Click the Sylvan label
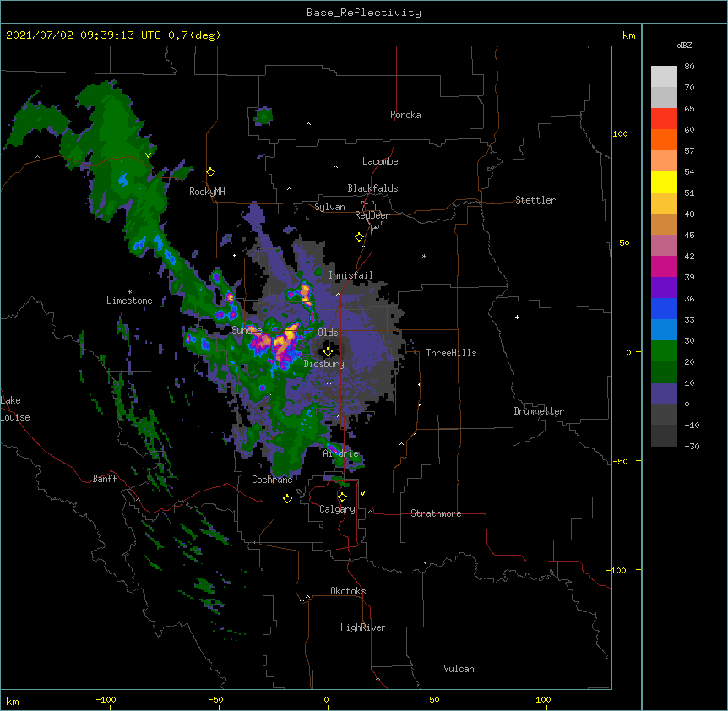The image size is (728, 711). point(329,207)
